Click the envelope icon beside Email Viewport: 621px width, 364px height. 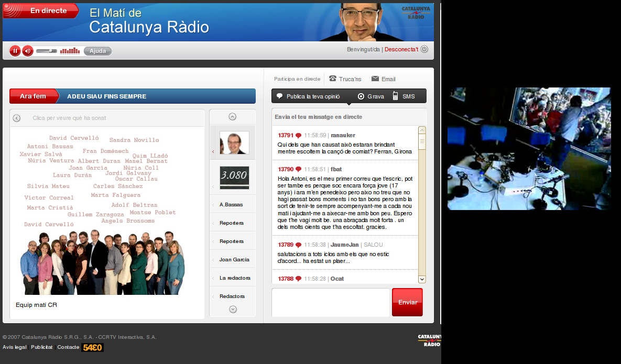click(375, 79)
